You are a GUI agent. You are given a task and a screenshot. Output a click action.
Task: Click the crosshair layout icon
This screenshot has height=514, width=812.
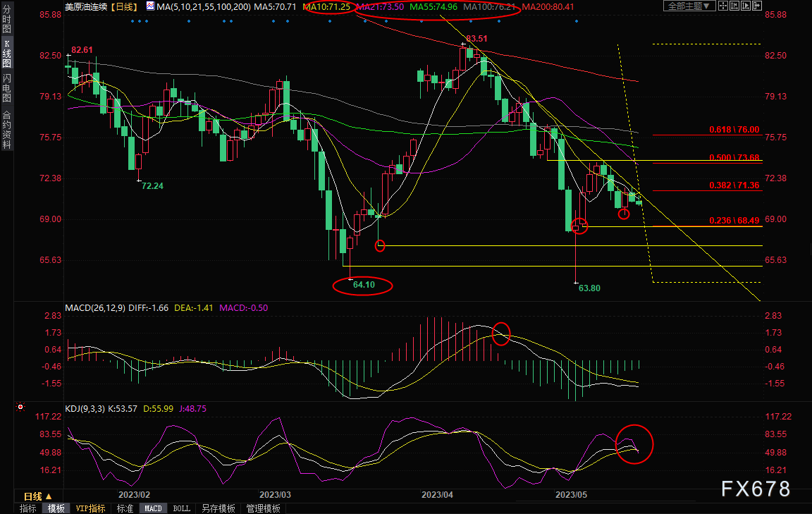coord(723,6)
